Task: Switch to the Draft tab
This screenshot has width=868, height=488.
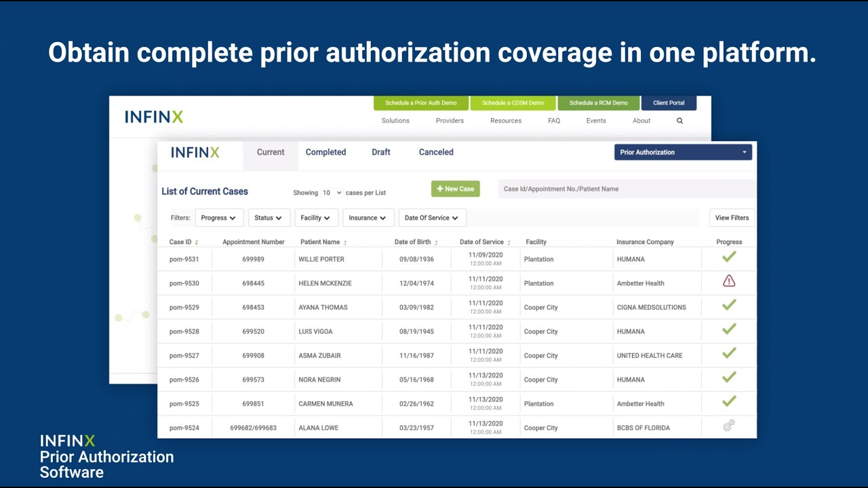Action: [x=381, y=152]
